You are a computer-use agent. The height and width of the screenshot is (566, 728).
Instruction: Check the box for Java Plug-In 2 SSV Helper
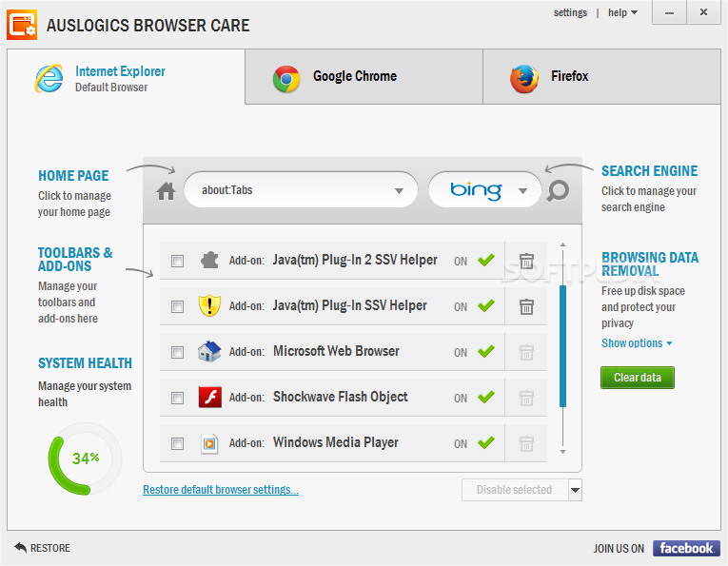tap(177, 261)
